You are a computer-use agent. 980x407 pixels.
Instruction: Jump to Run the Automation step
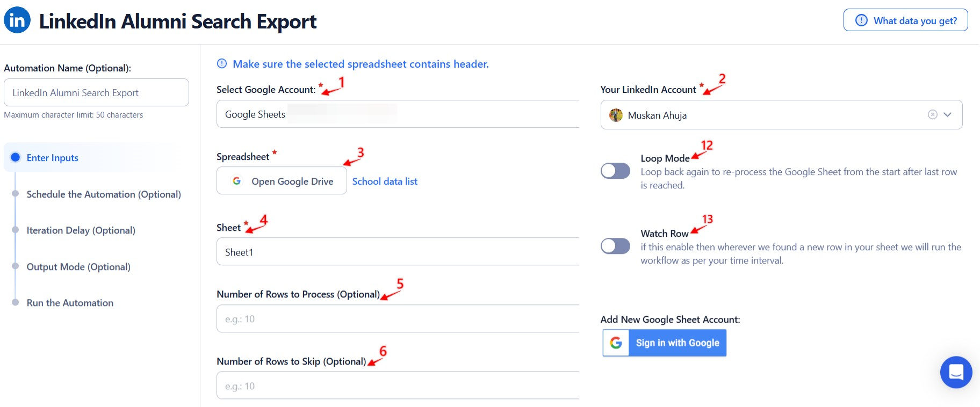click(x=70, y=303)
